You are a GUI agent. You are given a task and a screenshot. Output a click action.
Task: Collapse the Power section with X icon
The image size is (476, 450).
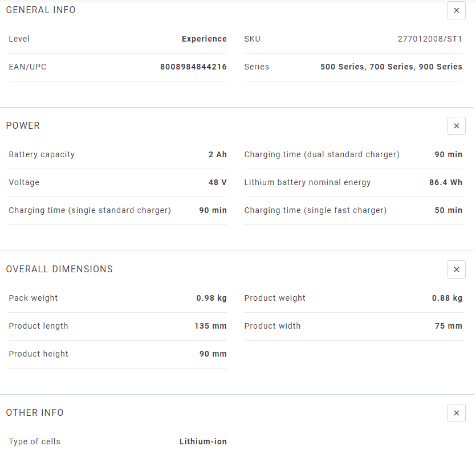[x=456, y=126]
